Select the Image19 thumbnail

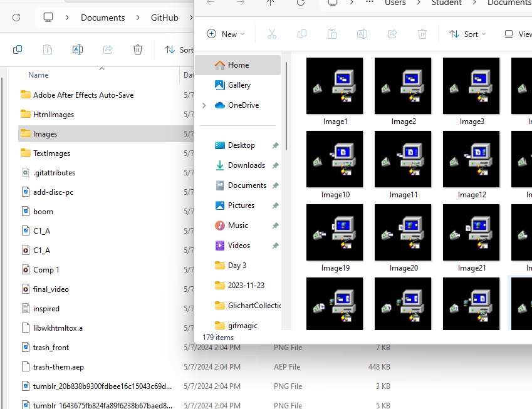[334, 232]
